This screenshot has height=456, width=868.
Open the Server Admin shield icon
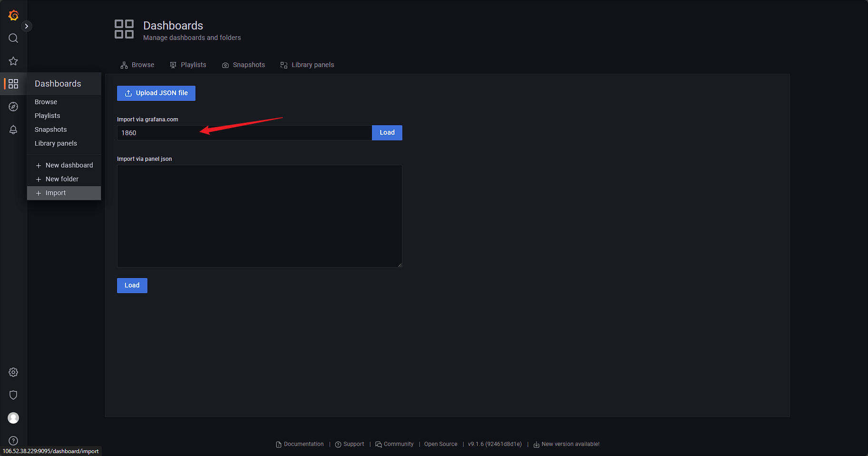point(13,395)
